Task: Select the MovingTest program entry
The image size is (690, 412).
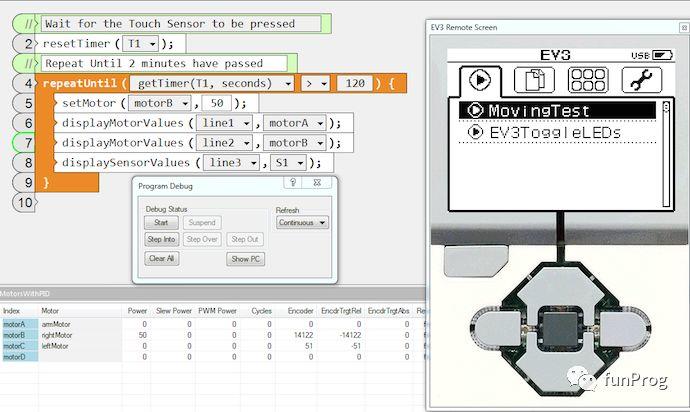Action: point(557,110)
